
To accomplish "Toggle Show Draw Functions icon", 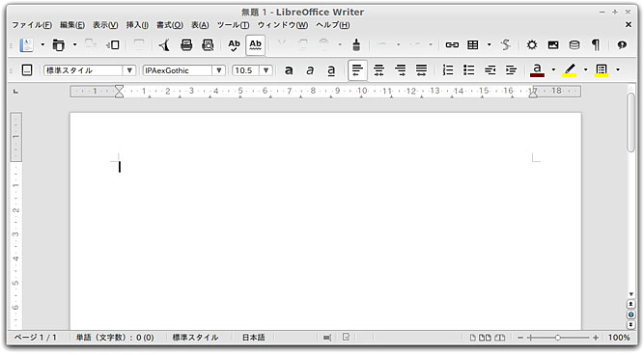I will coord(506,44).
